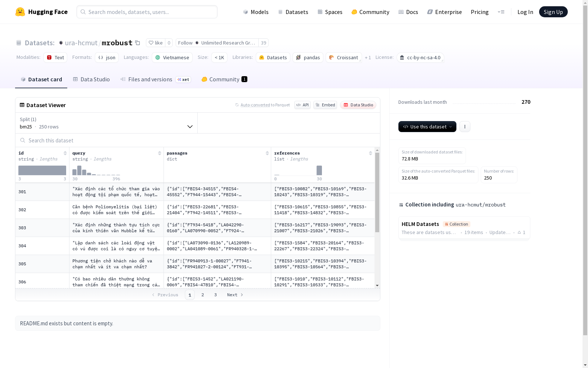The image size is (588, 368).
Task: Open more navigation options menu icon
Action: pos(501,12)
